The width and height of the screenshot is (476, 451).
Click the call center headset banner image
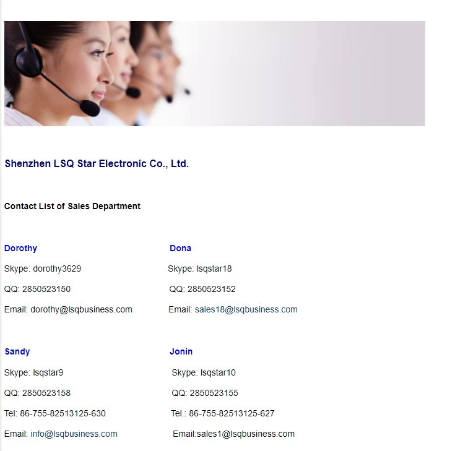pyautogui.click(x=215, y=74)
